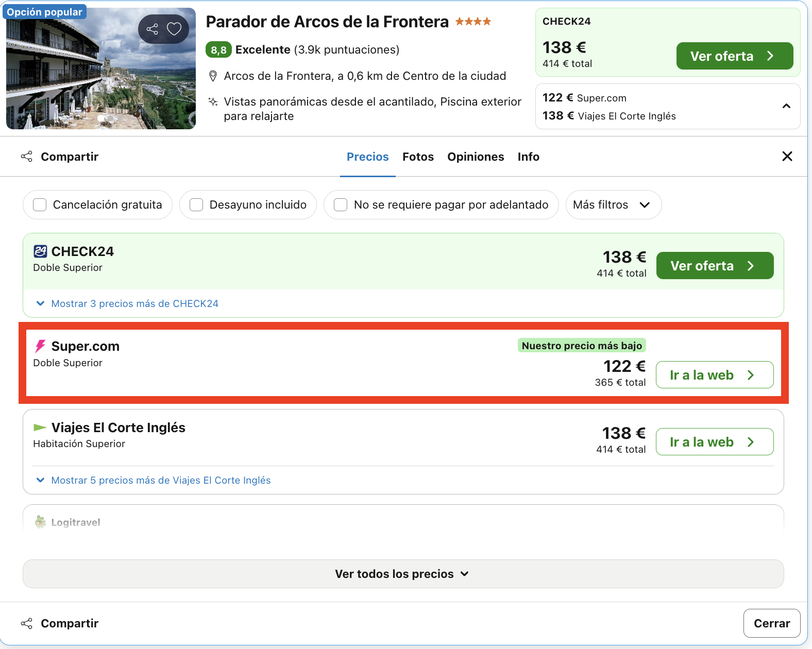Click the share icon on the hotel photo

[153, 29]
